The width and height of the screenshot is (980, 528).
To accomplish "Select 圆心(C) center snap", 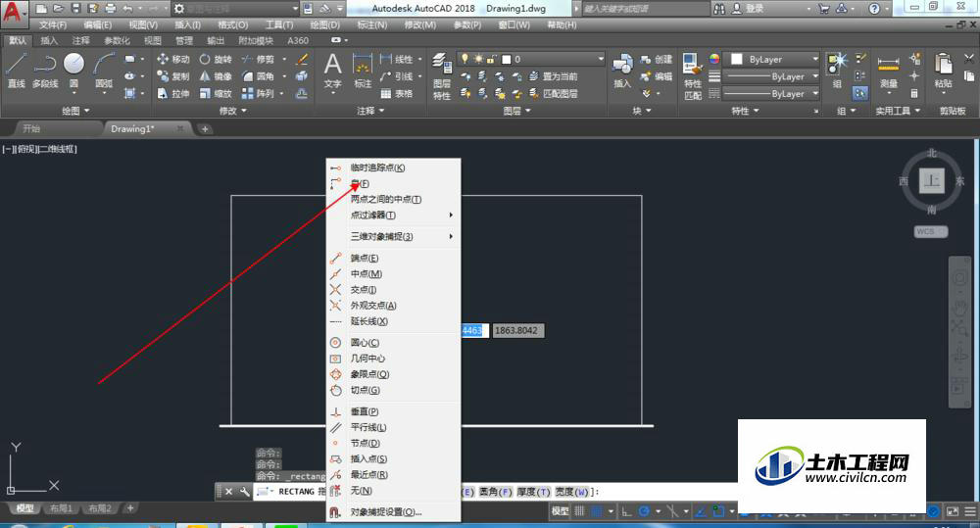I will tap(393, 343).
